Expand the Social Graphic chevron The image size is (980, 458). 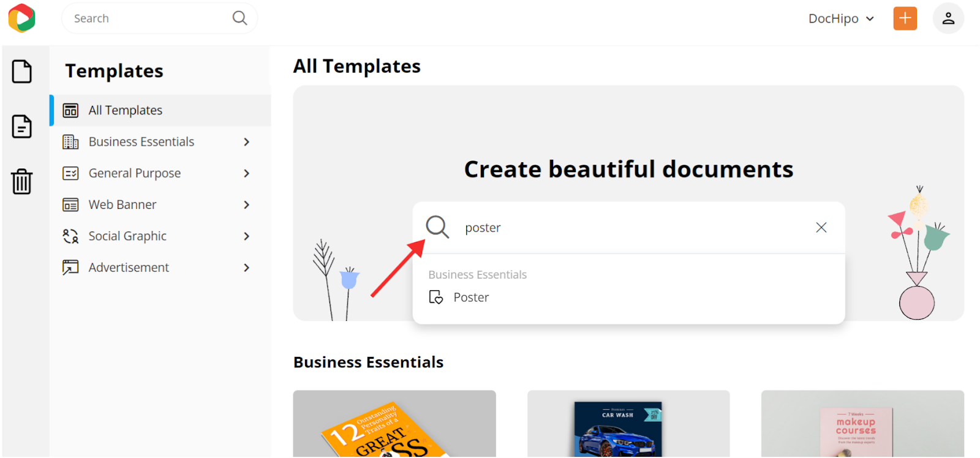(246, 236)
